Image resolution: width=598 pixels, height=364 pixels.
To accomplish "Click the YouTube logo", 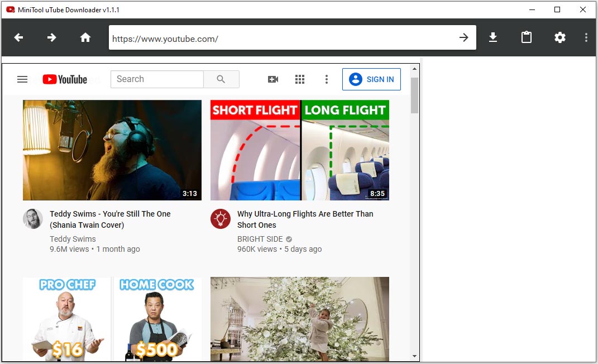I will click(65, 79).
